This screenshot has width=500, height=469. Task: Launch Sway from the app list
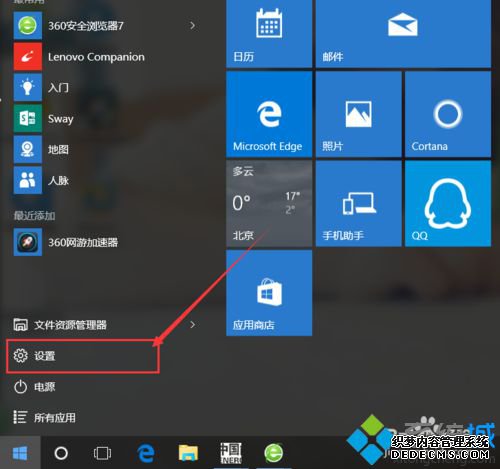pyautogui.click(x=107, y=119)
